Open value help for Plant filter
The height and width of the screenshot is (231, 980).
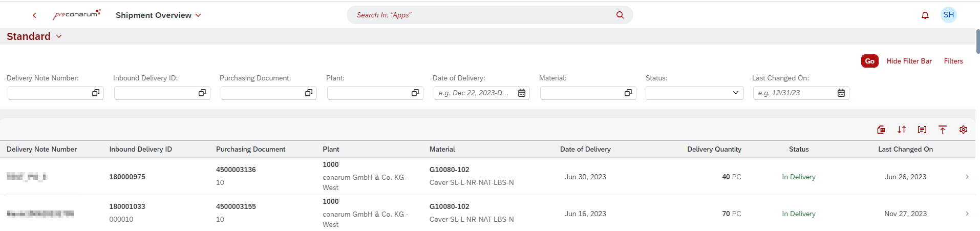point(415,93)
